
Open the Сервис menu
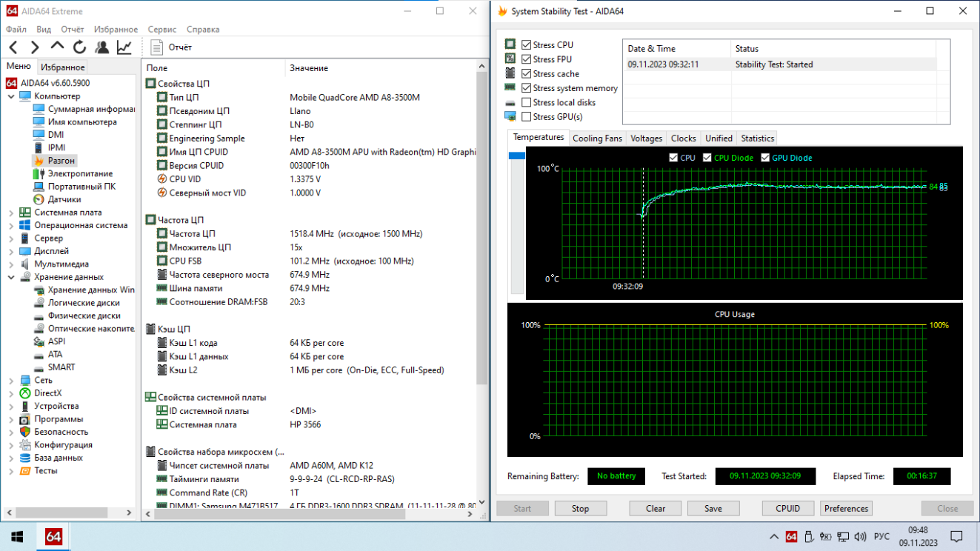coord(162,30)
